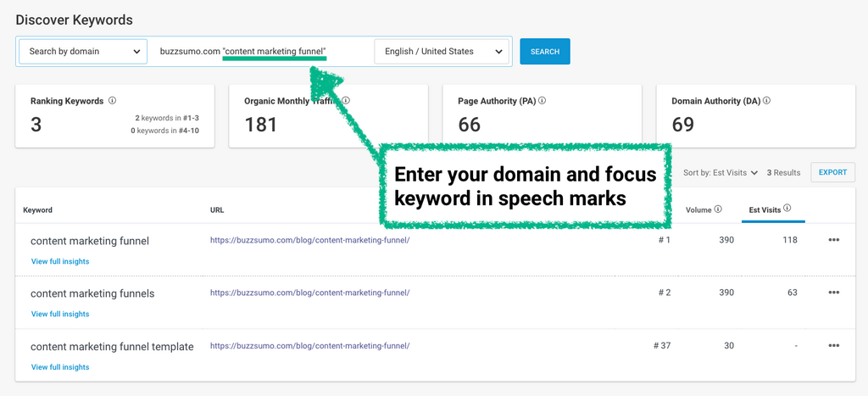Click the domain search input field
This screenshot has width=868, height=396.
259,52
